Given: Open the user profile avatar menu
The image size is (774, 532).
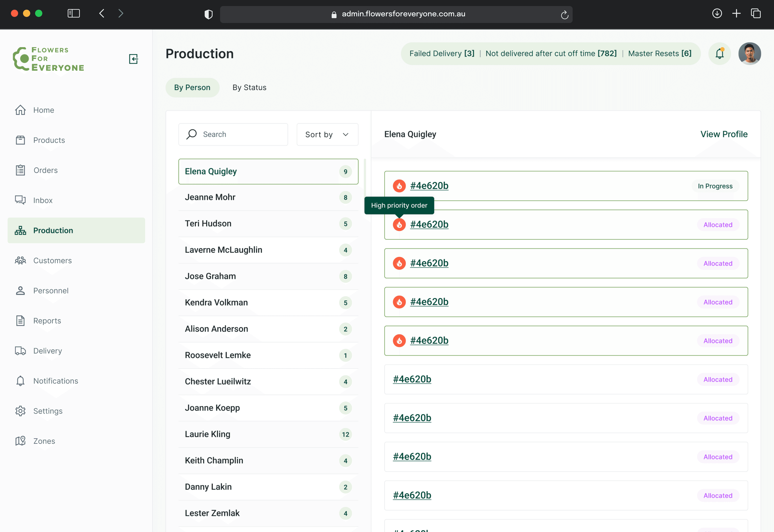Looking at the screenshot, I should 749,54.
